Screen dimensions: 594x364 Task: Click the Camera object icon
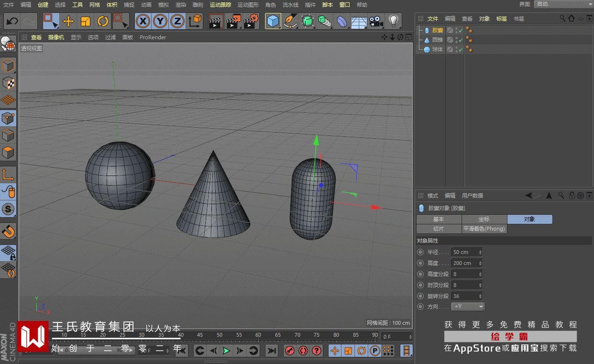[376, 21]
